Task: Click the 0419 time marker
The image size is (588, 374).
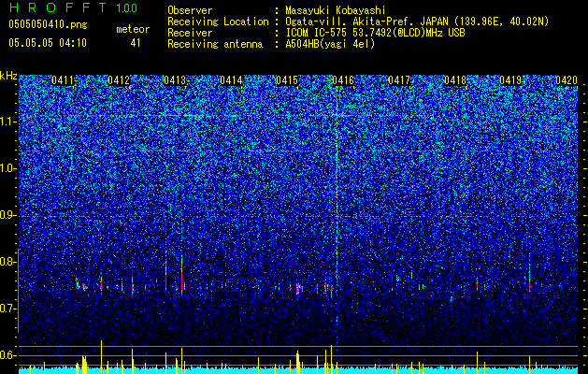Action: tap(510, 80)
